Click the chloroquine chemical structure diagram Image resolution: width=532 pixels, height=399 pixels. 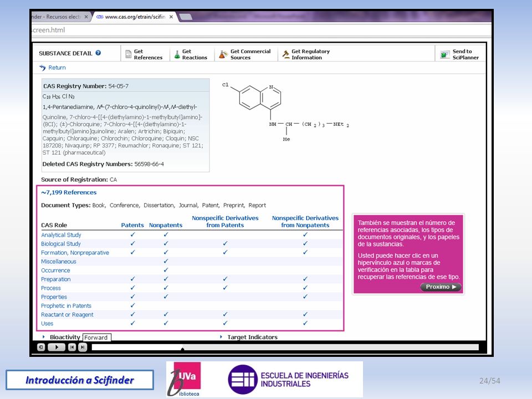pyautogui.click(x=285, y=112)
